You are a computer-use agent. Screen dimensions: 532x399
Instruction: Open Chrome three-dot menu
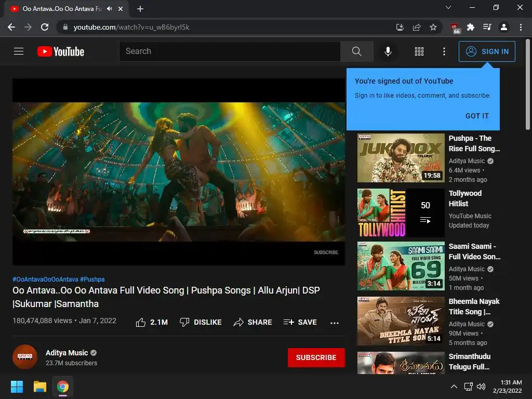coord(521,27)
